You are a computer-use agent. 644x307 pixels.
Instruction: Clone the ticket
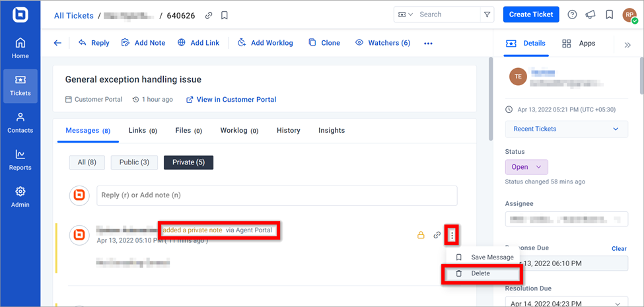click(324, 43)
